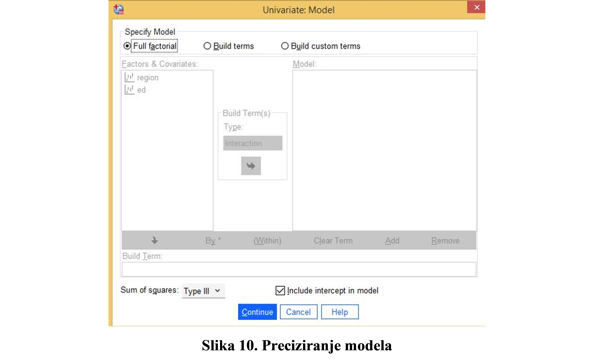The height and width of the screenshot is (364, 594).
Task: Toggle Include intercept in model checkbox
Action: point(280,290)
